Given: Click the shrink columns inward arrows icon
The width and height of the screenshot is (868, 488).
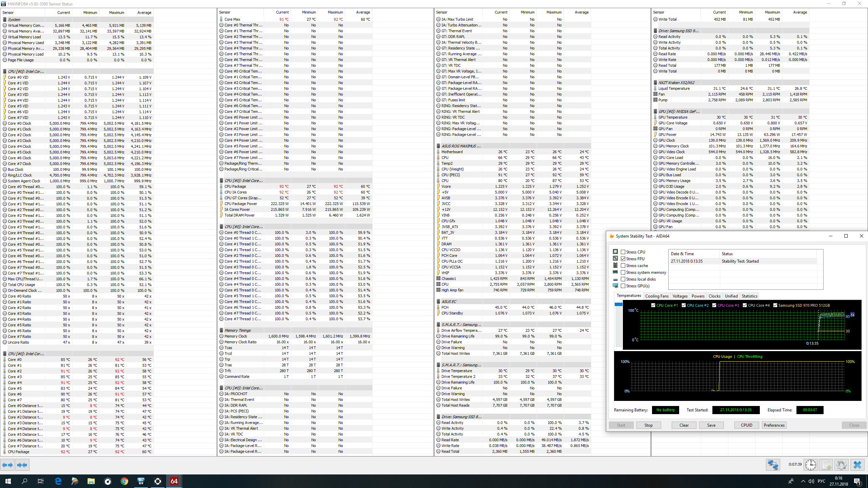Looking at the screenshot, I should 22,465.
